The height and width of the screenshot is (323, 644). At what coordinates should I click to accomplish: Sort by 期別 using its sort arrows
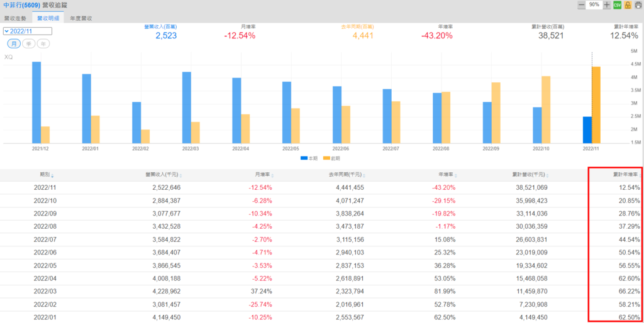click(x=52, y=175)
